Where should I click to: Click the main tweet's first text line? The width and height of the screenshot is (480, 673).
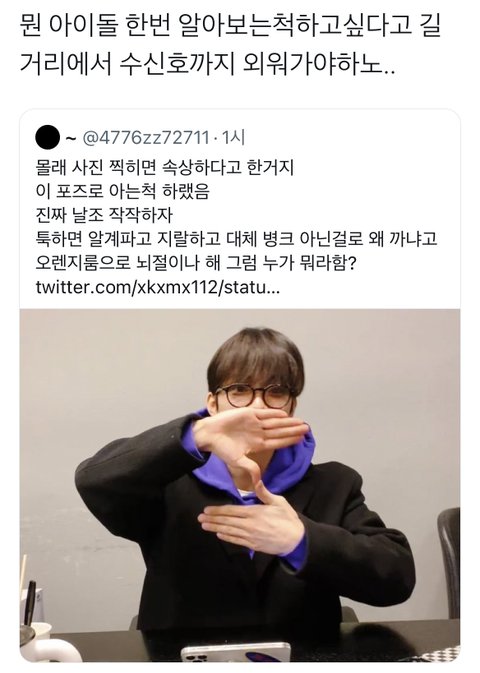click(x=231, y=26)
